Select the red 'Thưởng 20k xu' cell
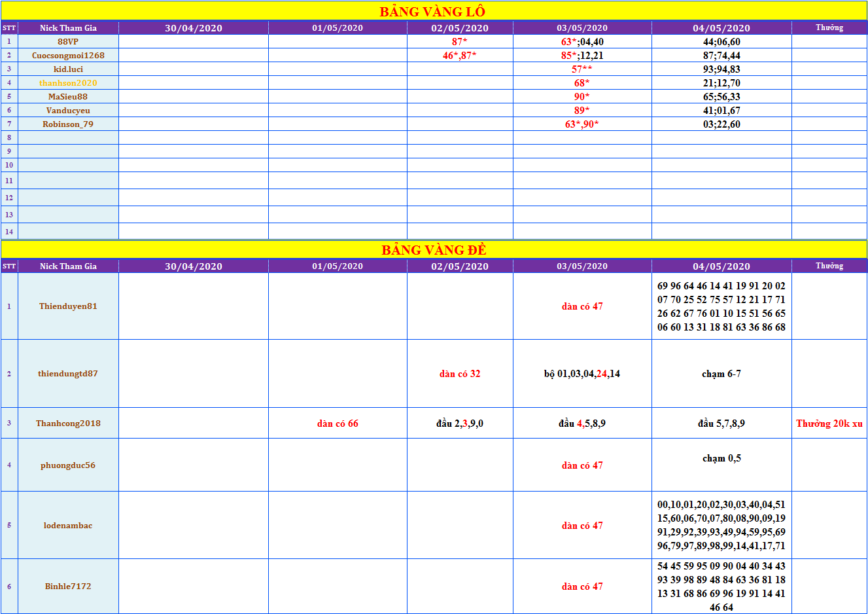 pyautogui.click(x=829, y=423)
